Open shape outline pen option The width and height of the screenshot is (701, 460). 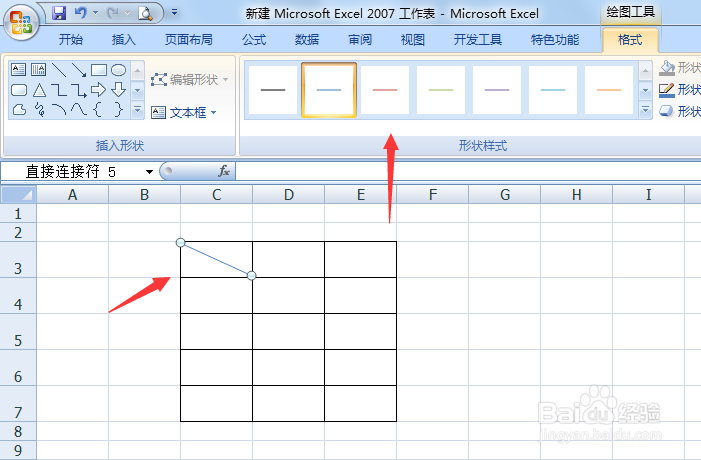click(680, 90)
